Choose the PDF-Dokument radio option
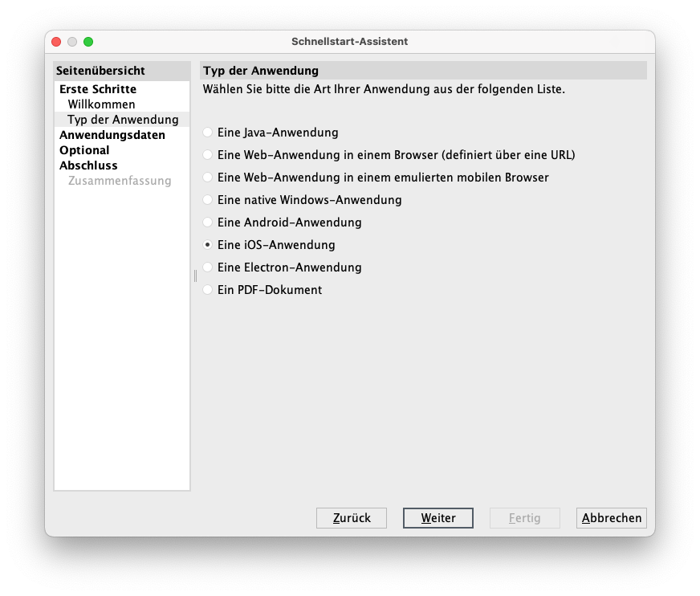 (x=209, y=290)
